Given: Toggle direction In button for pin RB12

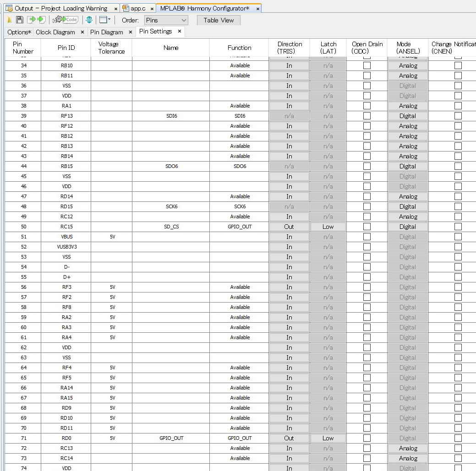Looking at the screenshot, I should coord(289,136).
